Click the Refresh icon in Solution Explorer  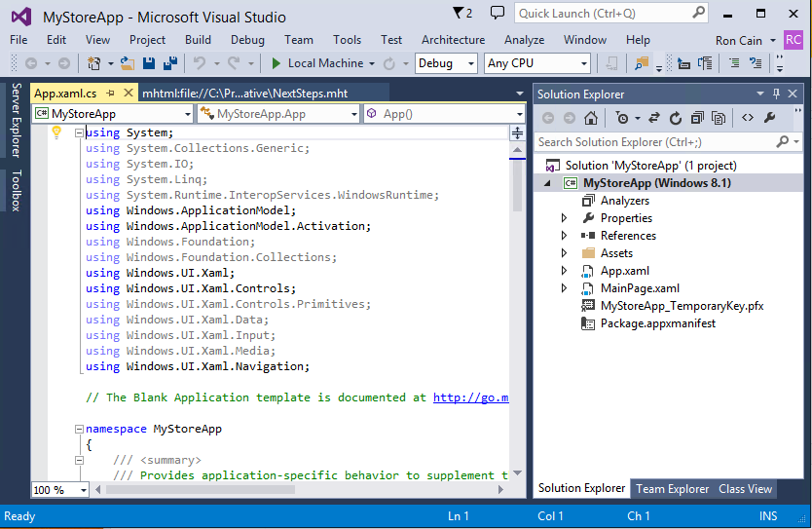[676, 118]
